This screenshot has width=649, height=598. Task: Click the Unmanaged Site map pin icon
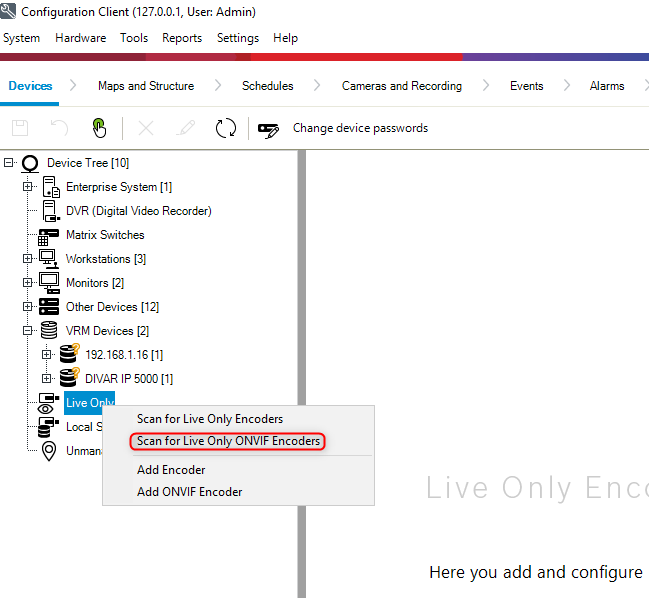pyautogui.click(x=48, y=451)
